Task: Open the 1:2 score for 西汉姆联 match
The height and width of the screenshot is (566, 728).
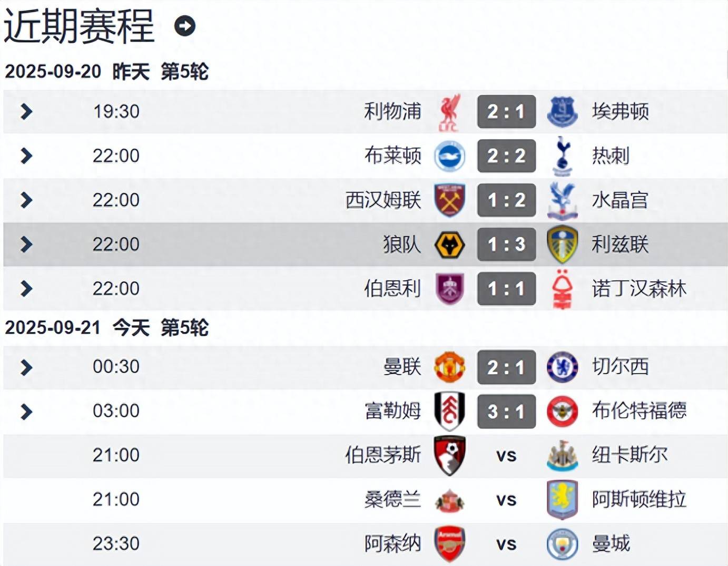Action: click(506, 200)
